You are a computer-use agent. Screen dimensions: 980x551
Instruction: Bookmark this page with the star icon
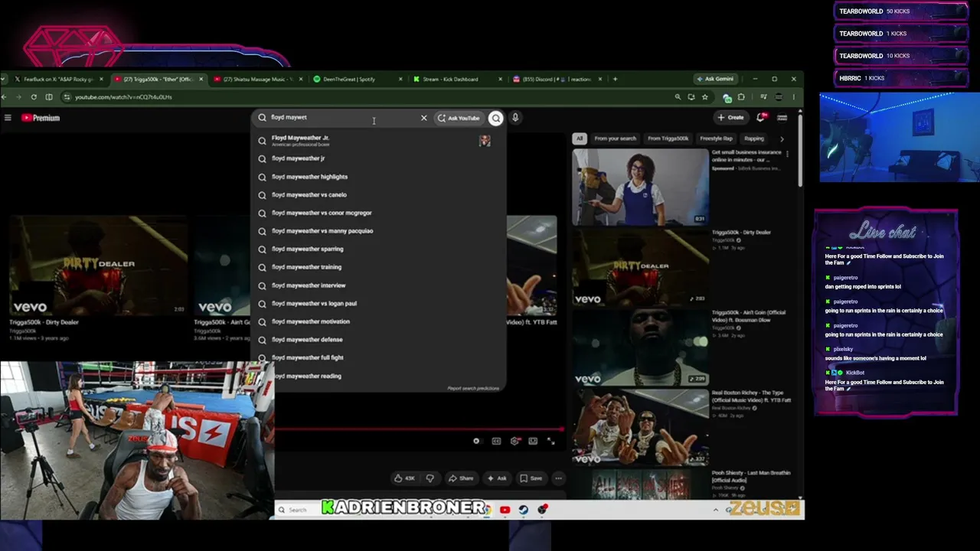click(704, 97)
